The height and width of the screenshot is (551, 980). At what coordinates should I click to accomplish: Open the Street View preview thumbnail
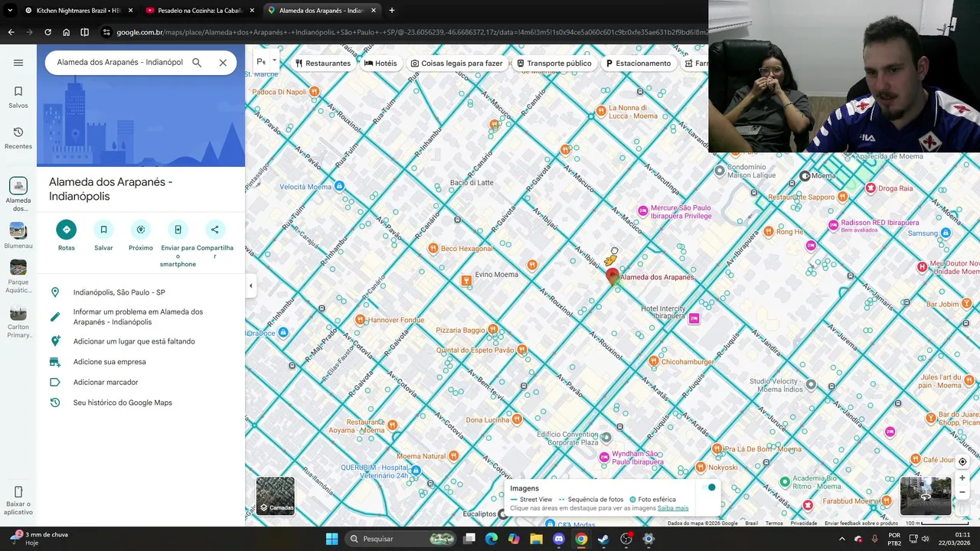[926, 496]
